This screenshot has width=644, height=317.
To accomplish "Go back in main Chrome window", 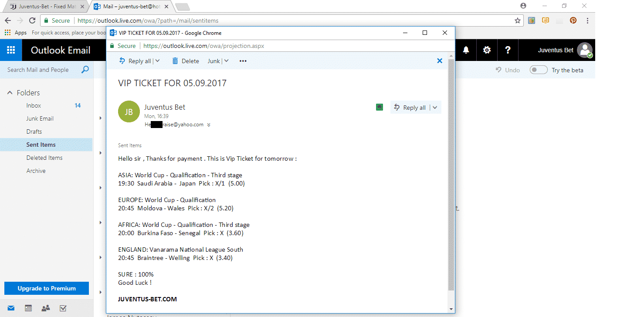I will coord(8,20).
